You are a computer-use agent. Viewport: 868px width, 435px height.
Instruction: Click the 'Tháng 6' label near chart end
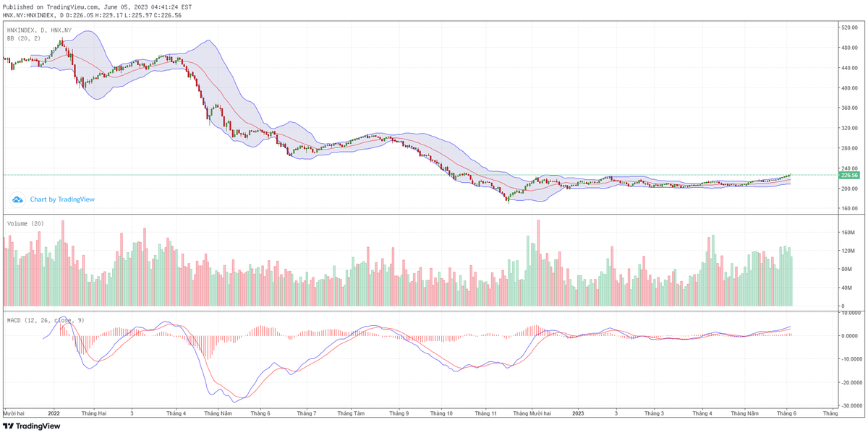[787, 414]
